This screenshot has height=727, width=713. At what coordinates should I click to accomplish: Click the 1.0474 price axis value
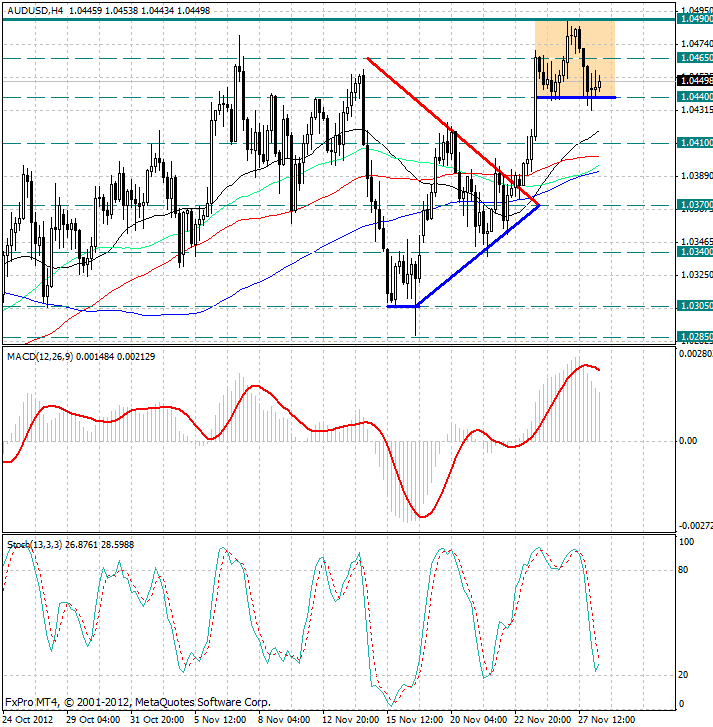tap(696, 44)
